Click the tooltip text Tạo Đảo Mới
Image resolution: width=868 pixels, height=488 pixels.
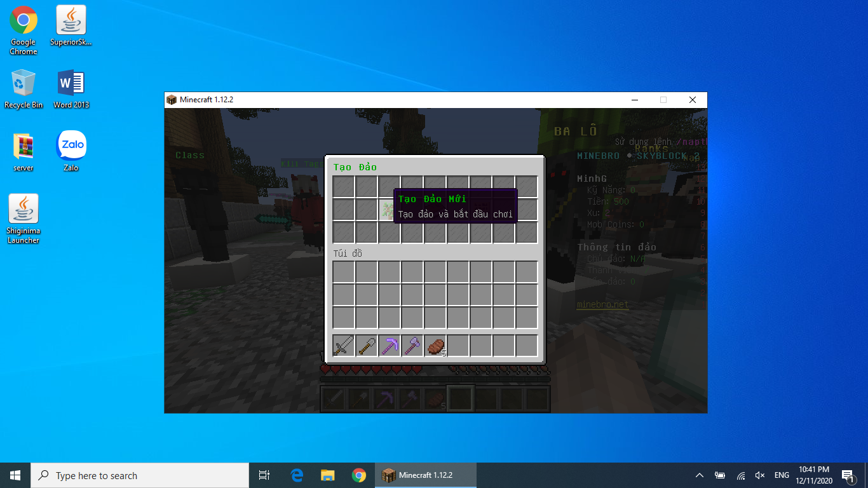pyautogui.click(x=433, y=199)
